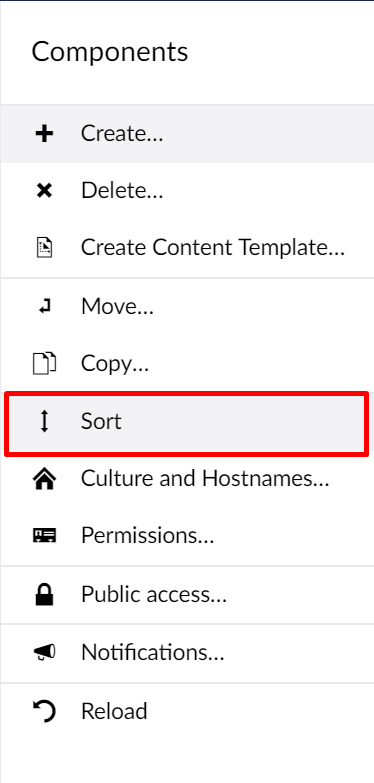Click the plus icon beside Create
Image resolution: width=374 pixels, height=783 pixels.
click(x=44, y=134)
